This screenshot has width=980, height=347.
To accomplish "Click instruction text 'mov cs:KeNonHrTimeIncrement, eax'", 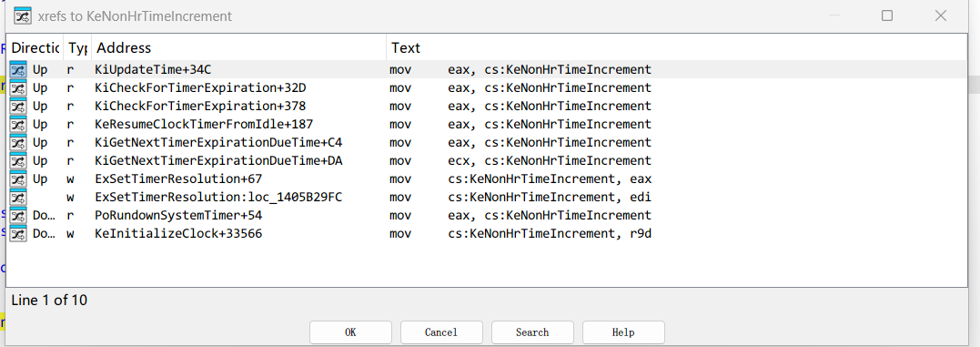I will click(520, 179).
